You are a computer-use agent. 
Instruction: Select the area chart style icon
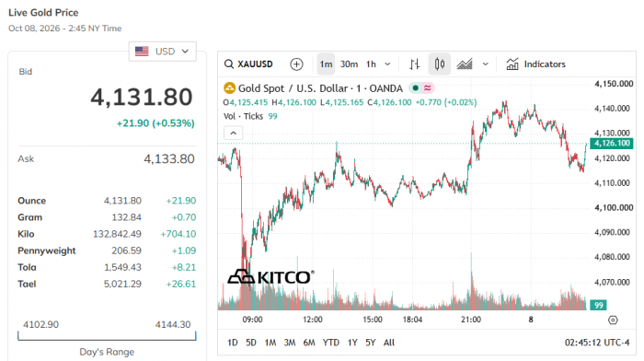465,64
